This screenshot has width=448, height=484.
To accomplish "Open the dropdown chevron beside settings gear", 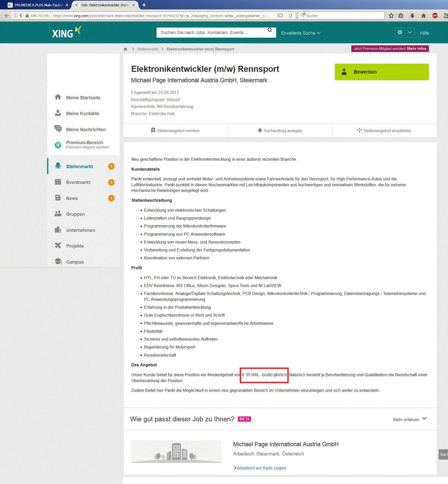I will (x=410, y=32).
